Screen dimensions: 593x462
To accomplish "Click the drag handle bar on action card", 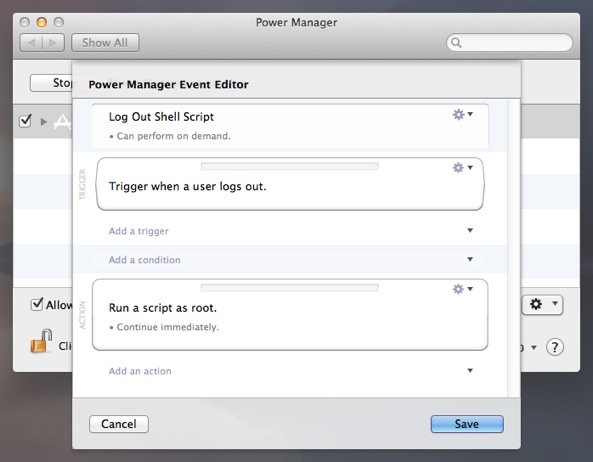I will (290, 288).
